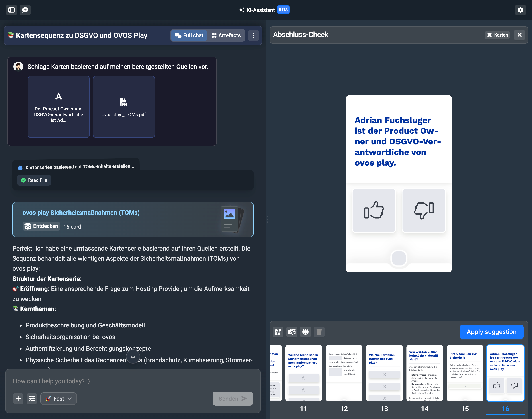This screenshot has width=532, height=419.
Task: Open the three-dot conversation menu
Action: (254, 35)
